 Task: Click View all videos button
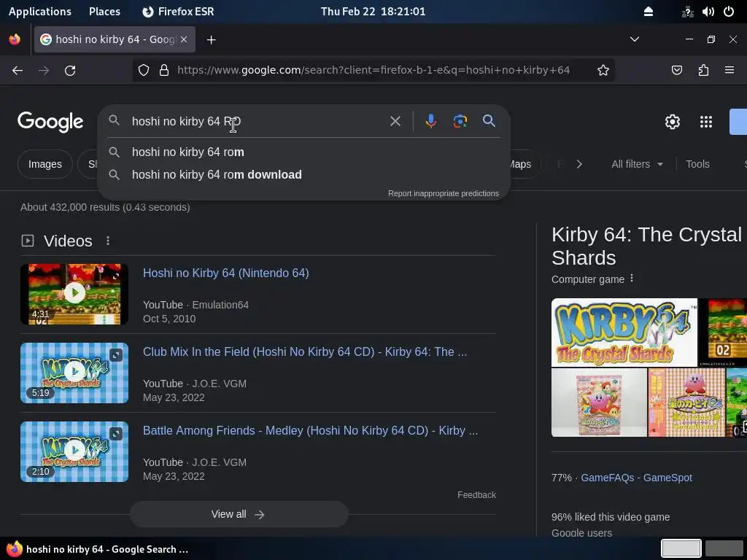coord(239,514)
